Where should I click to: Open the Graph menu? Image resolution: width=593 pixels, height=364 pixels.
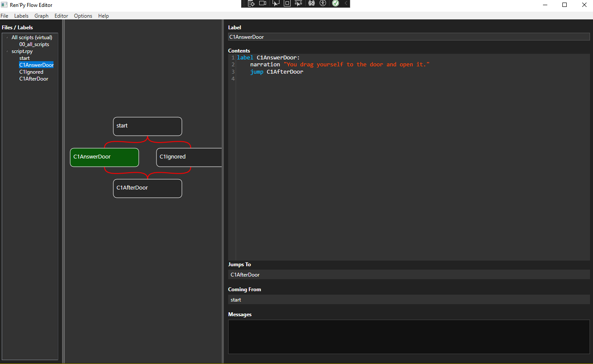tap(41, 16)
